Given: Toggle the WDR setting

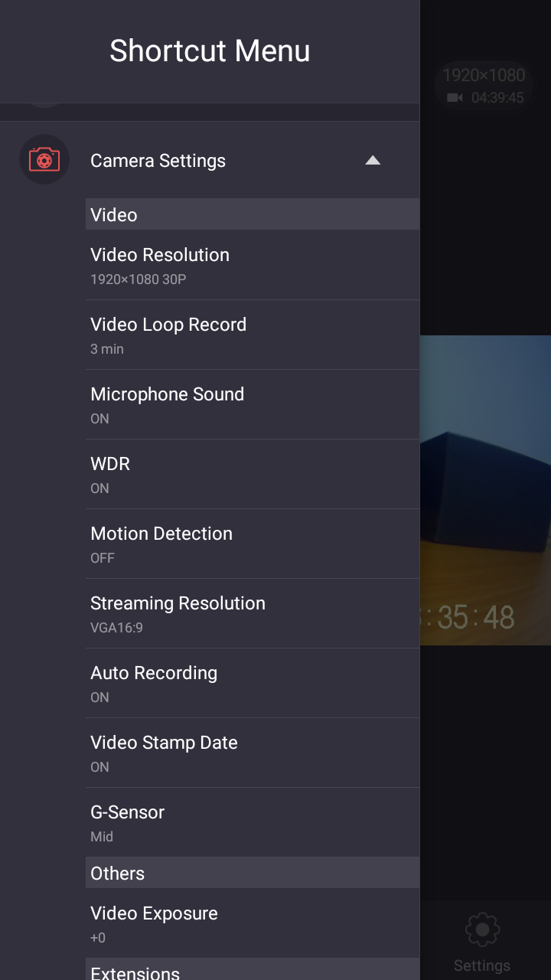Looking at the screenshot, I should (253, 474).
